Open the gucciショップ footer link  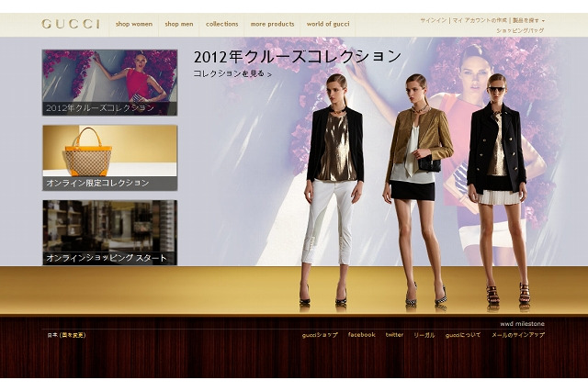pos(320,335)
